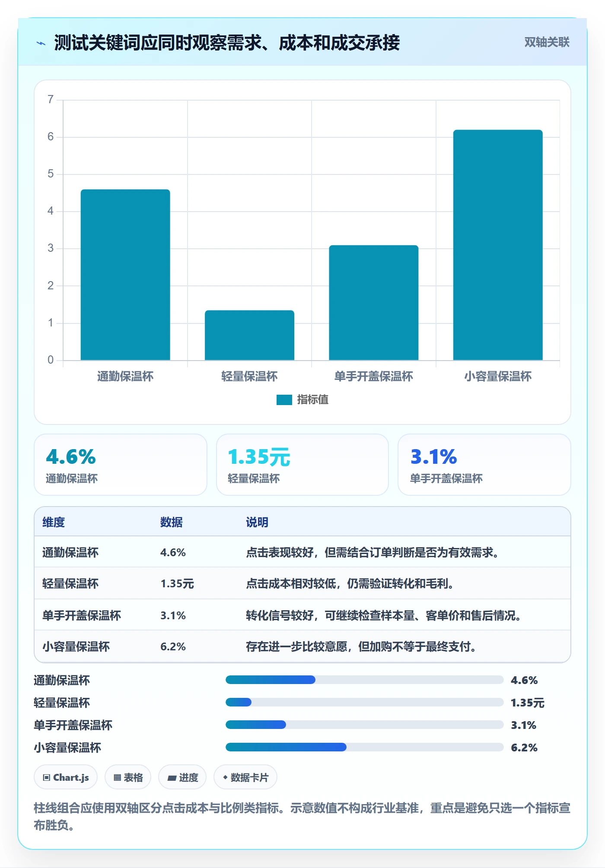Screen dimensions: 605x868
Task: Open the 3.1% 单手开盖保温杯 data card
Action: 484,465
